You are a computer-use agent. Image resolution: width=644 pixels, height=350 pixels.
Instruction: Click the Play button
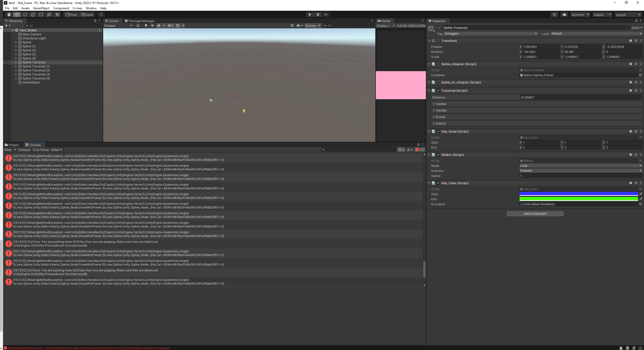[x=310, y=15]
